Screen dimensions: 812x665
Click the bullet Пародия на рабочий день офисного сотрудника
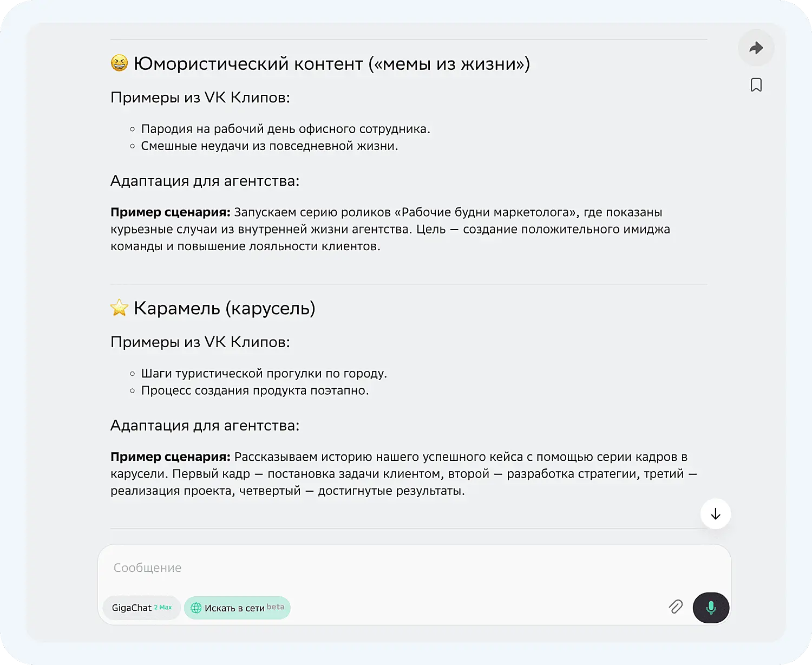pos(285,129)
